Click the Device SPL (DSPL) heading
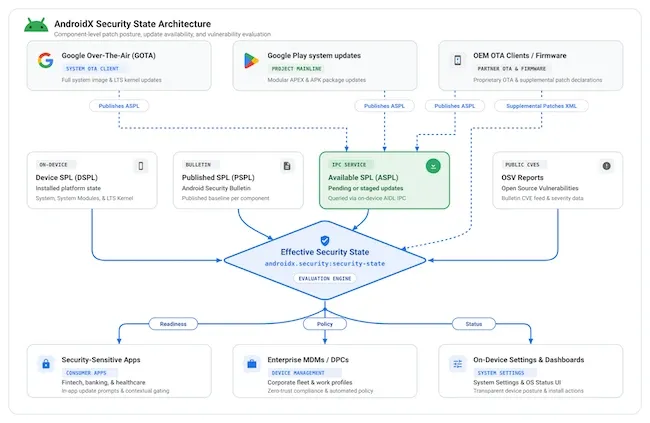Viewport: 650px width, 423px height. 67,177
